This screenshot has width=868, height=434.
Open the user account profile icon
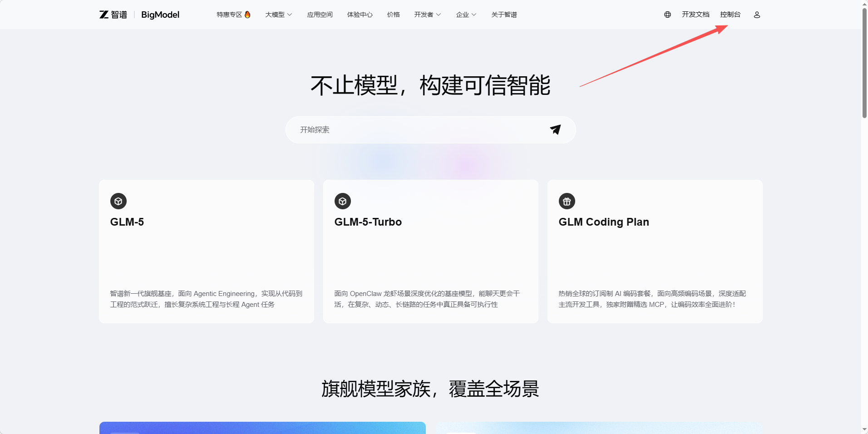(757, 15)
